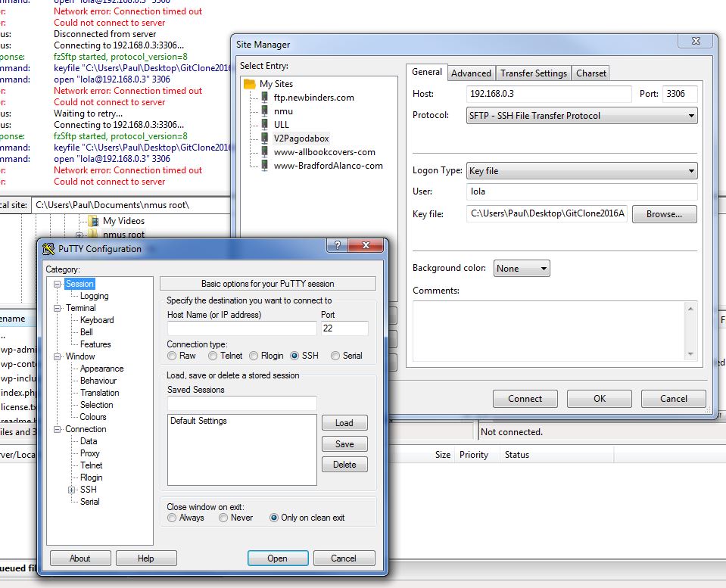This screenshot has width=726, height=588.
Task: Click Connect button in Site Manager
Action: coord(525,399)
